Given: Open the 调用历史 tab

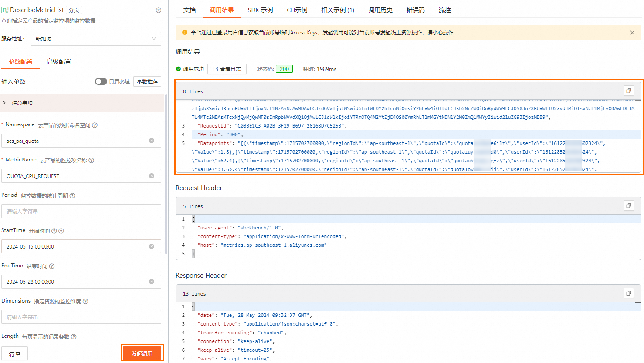Looking at the screenshot, I should click(x=380, y=10).
